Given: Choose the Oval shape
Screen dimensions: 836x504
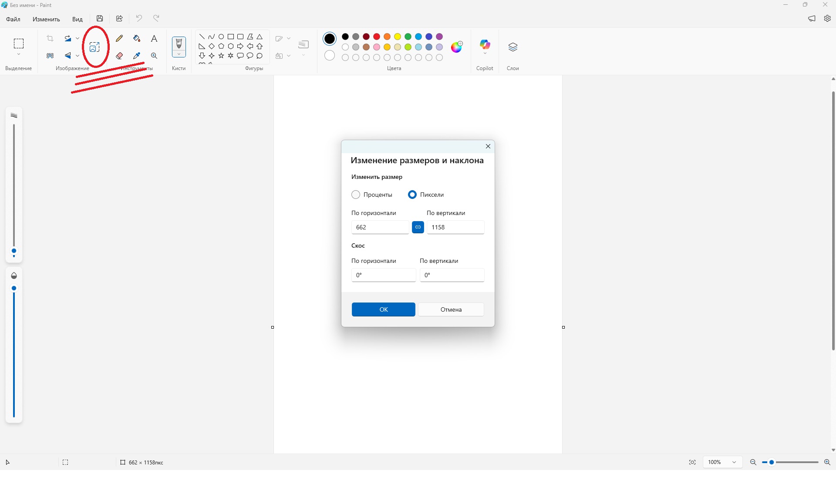Looking at the screenshot, I should click(x=221, y=37).
